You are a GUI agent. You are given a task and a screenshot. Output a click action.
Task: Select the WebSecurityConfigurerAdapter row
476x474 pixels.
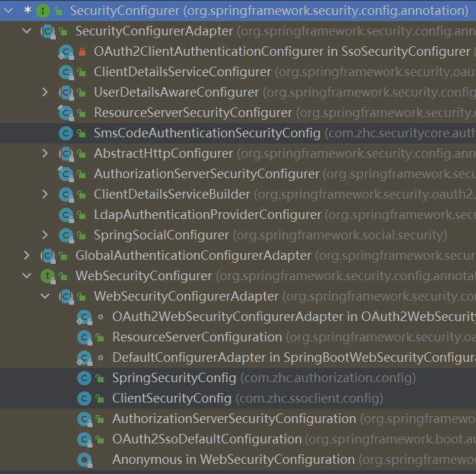click(x=238, y=297)
